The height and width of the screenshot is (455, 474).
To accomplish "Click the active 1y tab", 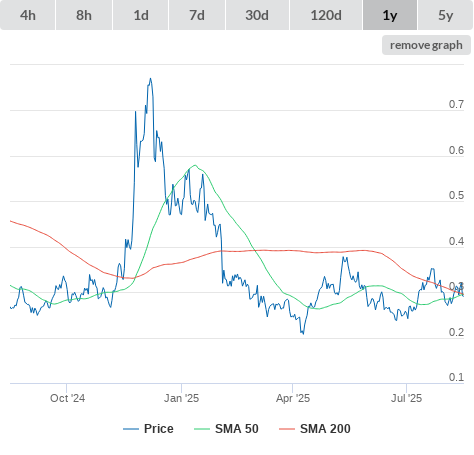I will (390, 15).
